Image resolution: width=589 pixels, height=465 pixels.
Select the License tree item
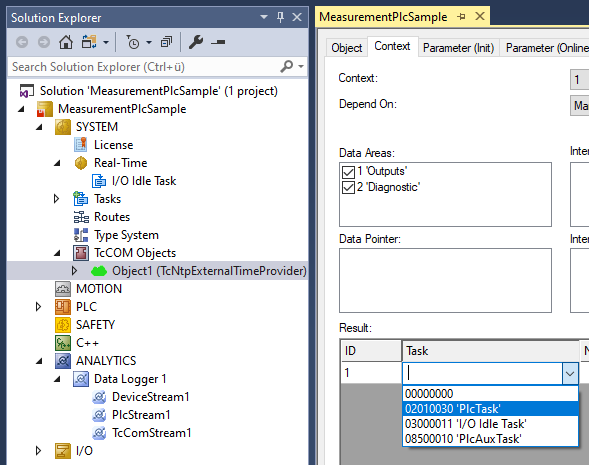pyautogui.click(x=113, y=145)
